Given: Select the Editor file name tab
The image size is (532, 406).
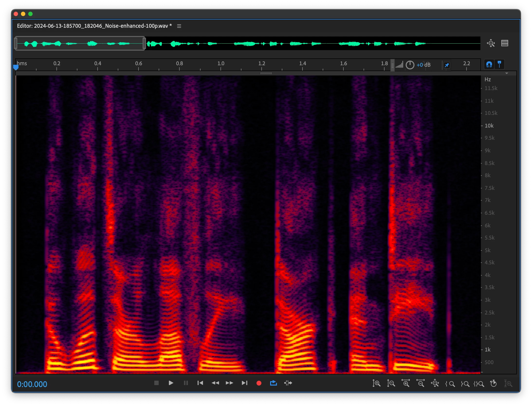Looking at the screenshot, I should click(94, 26).
